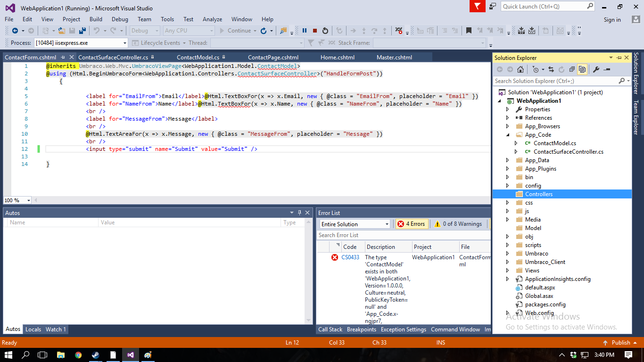Toggle the Warnings filter button
Viewport: 644px width, 362px height.
point(458,224)
